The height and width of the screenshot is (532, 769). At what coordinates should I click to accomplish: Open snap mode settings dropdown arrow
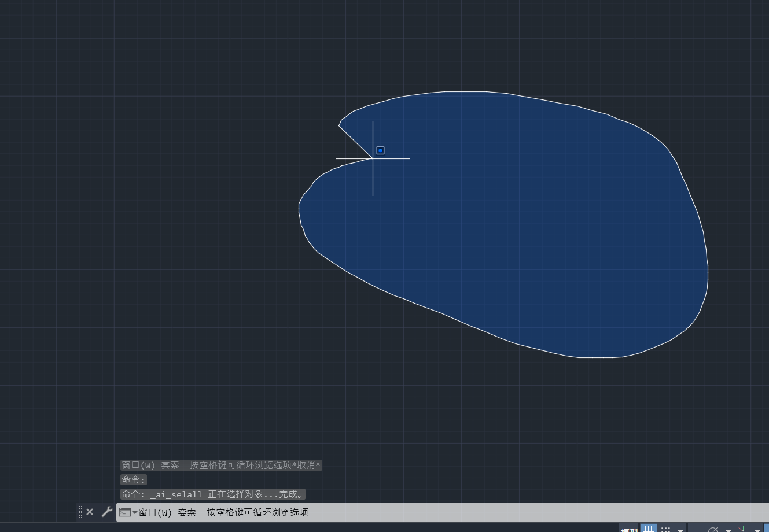tap(680, 530)
